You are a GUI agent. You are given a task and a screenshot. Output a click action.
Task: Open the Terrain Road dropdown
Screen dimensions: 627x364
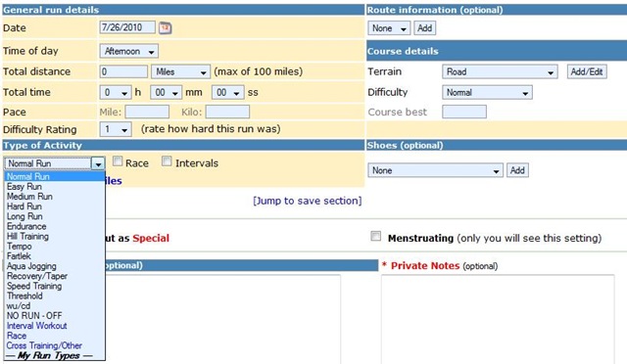(x=500, y=72)
